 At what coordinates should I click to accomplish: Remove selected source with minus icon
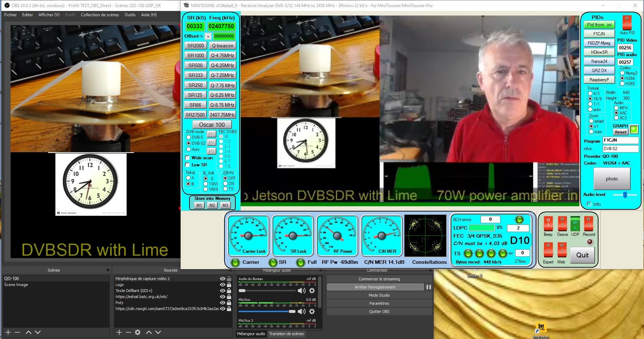128,332
